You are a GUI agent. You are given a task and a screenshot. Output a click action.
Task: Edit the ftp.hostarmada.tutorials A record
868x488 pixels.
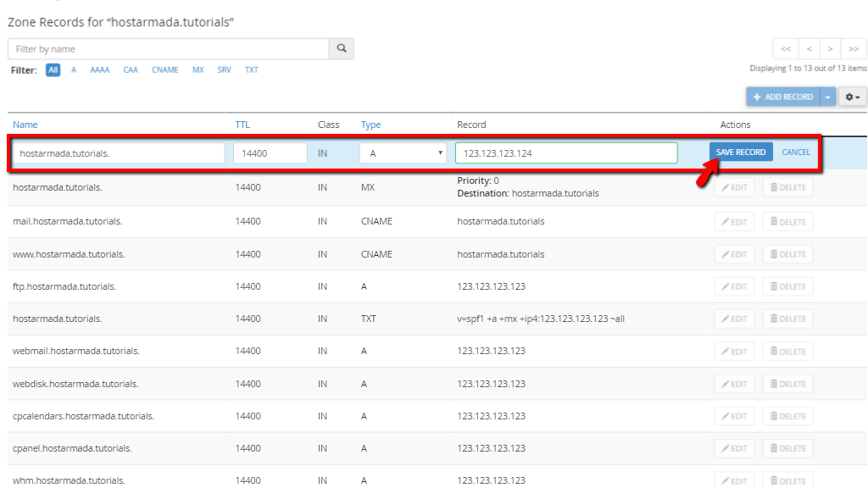735,286
